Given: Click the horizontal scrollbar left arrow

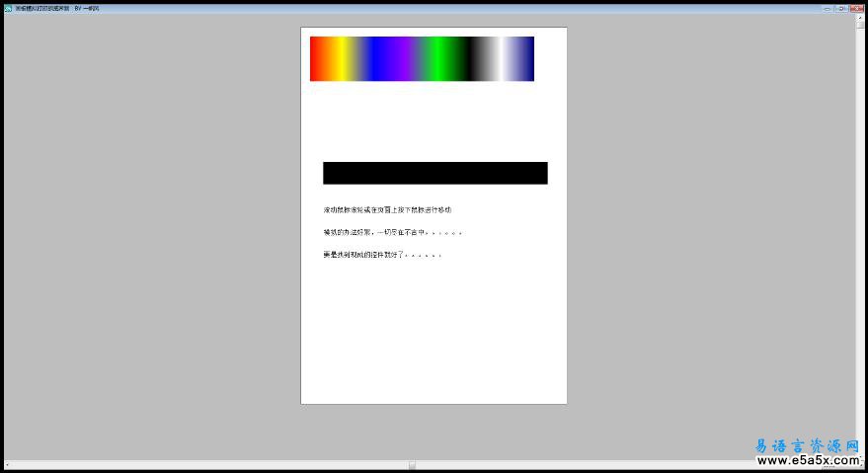Looking at the screenshot, I should [6, 464].
